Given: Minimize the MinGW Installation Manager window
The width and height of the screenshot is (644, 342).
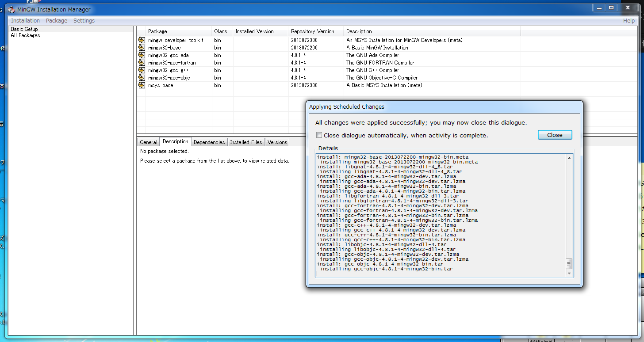Looking at the screenshot, I should coord(599,8).
